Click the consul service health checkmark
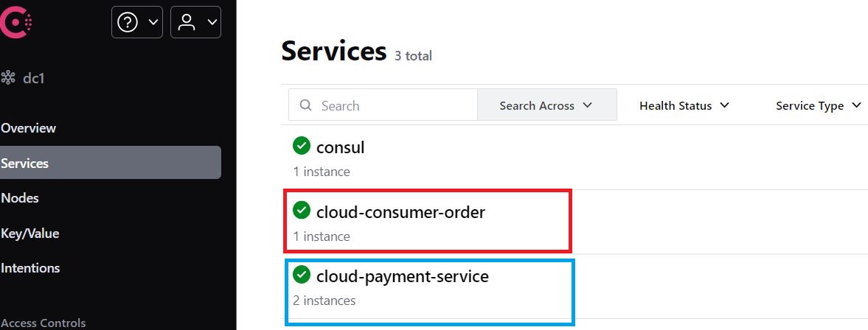Viewport: 868px width, 330px height. click(x=301, y=146)
